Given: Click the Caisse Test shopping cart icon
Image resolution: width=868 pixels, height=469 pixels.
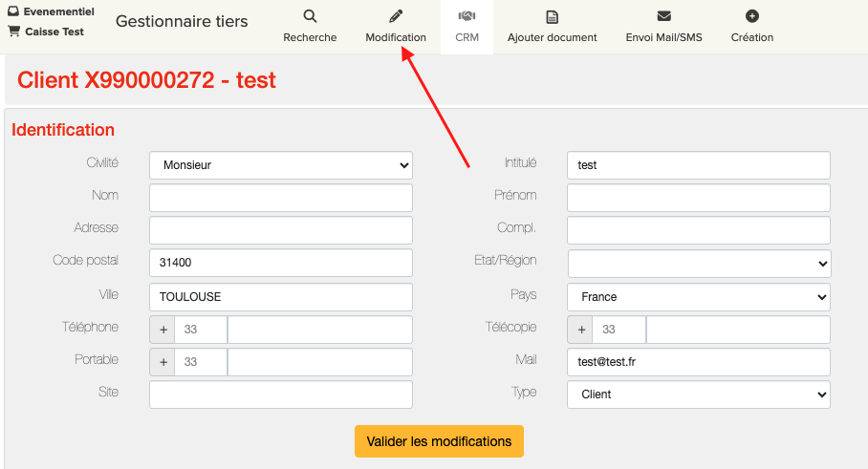Looking at the screenshot, I should point(13,32).
